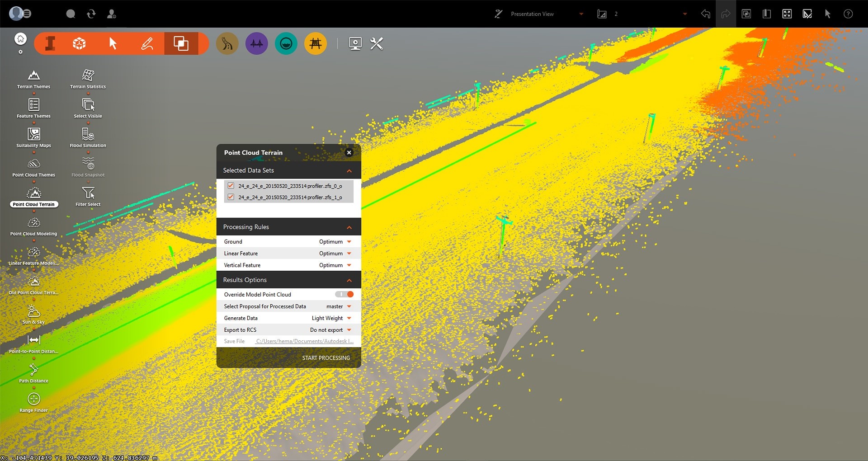The image size is (868, 461).
Task: Click the home icon
Action: point(20,39)
